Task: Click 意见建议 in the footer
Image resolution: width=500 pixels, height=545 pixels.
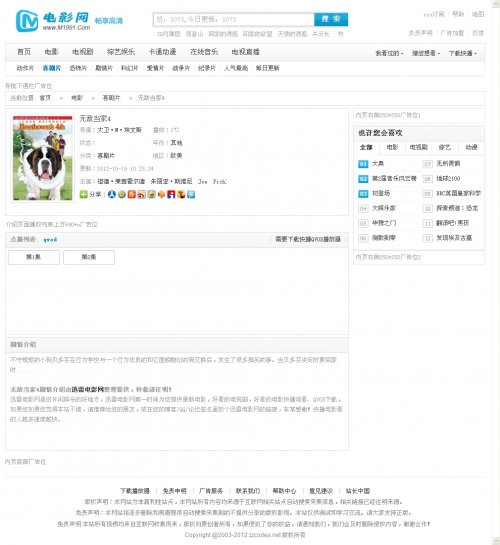Action: click(x=321, y=491)
